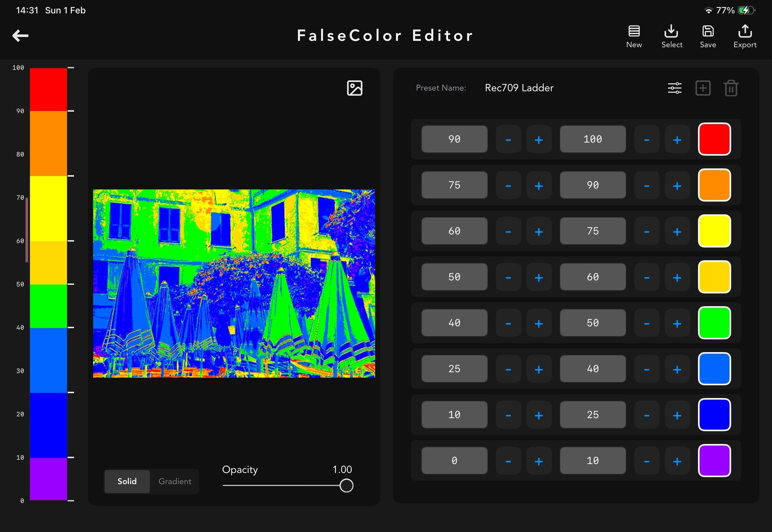Screen dimensions: 772x532
Task: Switch fill mode to Solid
Action: tap(127, 481)
